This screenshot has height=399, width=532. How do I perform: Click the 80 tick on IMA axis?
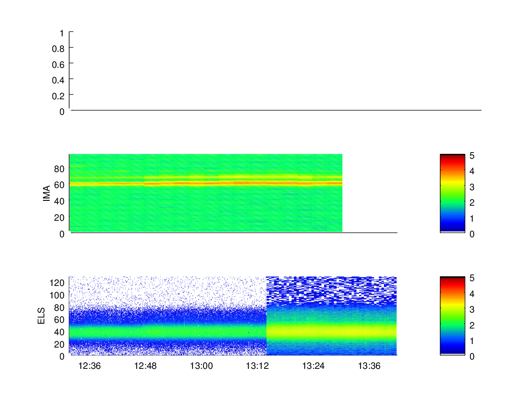tap(60, 168)
